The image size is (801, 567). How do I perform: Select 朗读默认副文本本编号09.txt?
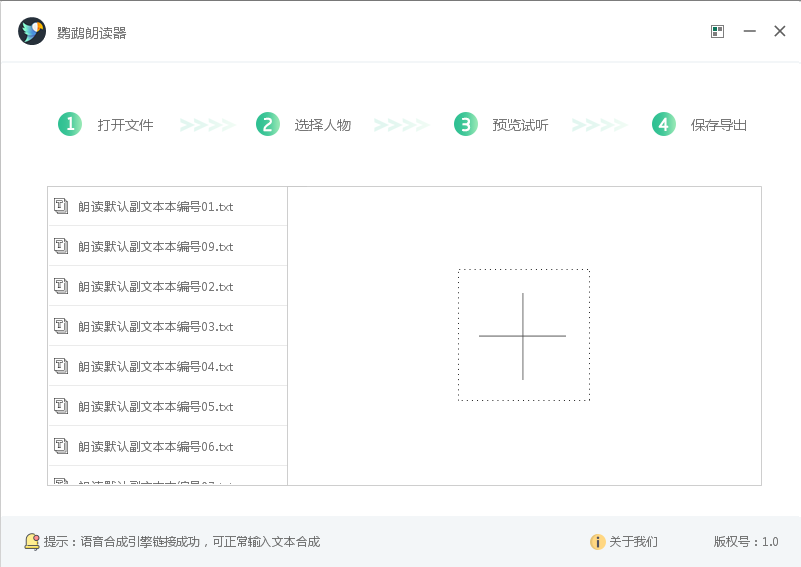pos(168,246)
